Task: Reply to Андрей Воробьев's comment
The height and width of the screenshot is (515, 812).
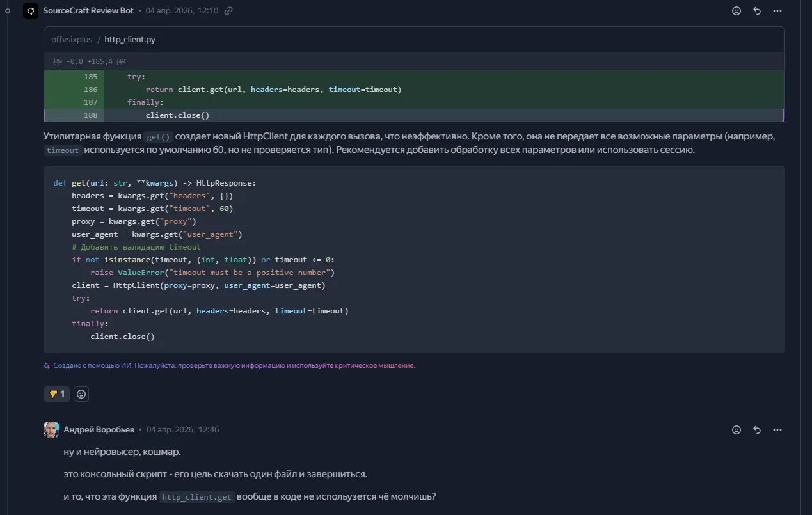Action: pos(757,430)
